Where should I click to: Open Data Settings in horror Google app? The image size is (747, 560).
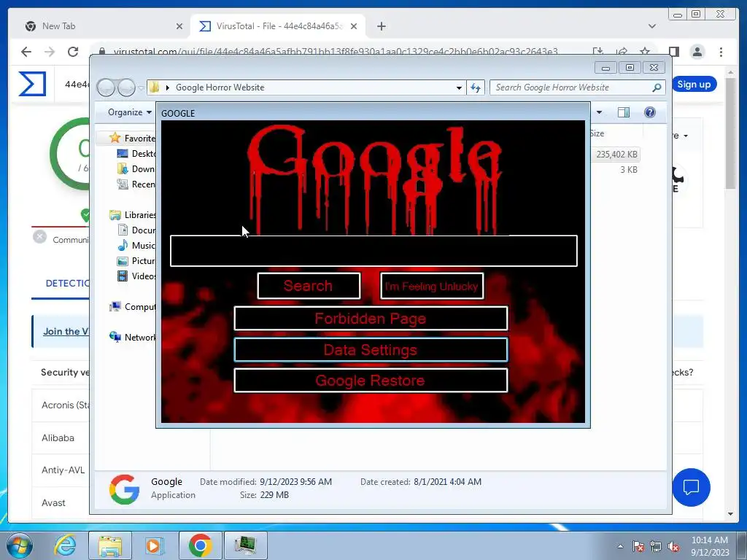(x=371, y=350)
